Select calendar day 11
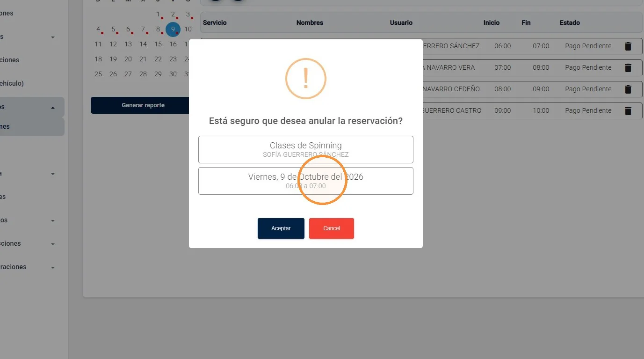The image size is (644, 359). click(x=98, y=44)
